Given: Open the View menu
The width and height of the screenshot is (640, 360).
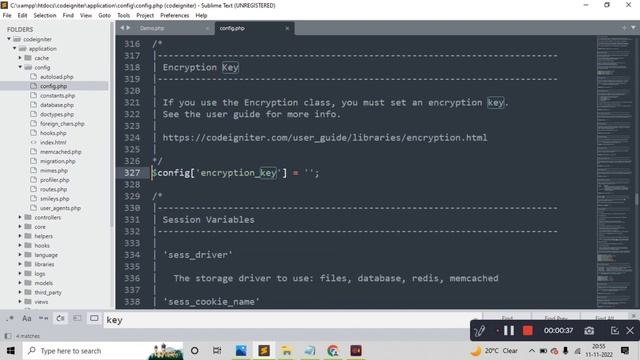Looking at the screenshot, I should (x=86, y=15).
